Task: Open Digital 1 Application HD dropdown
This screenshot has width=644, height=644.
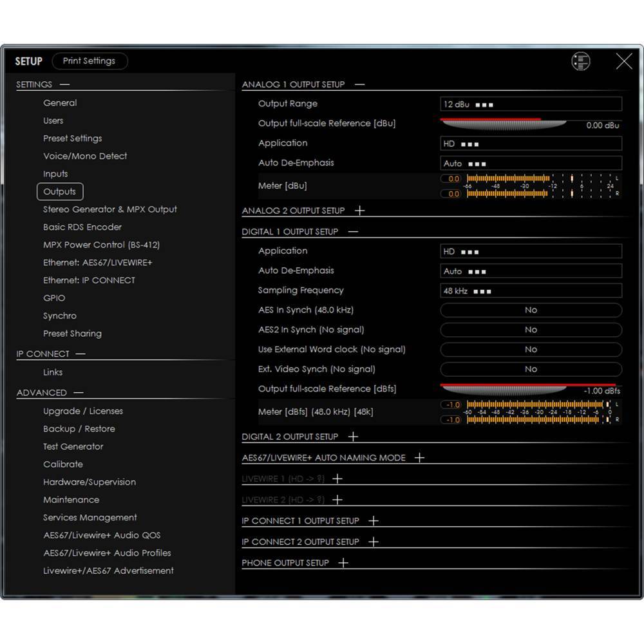Action: tap(531, 251)
